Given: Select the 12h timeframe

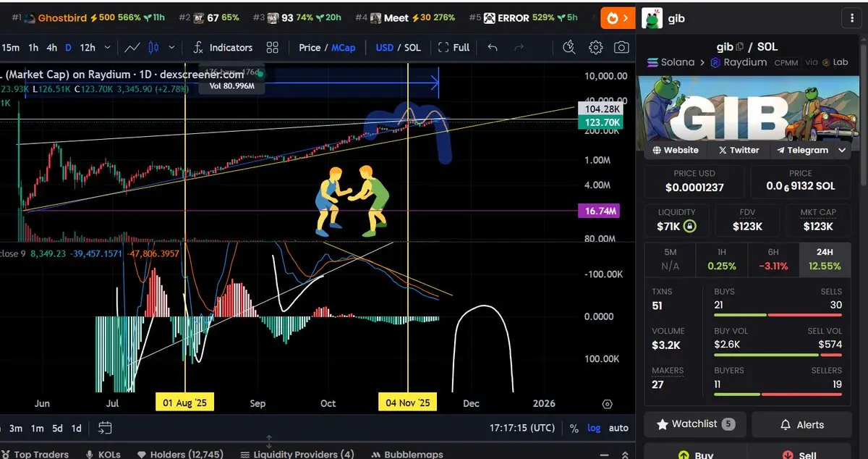Looking at the screenshot, I should pyautogui.click(x=88, y=48).
